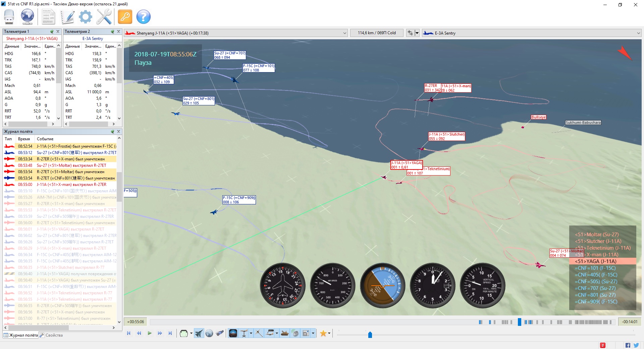Open the bookmark star dropdown
Viewport: 644px width, 349px height.
pos(329,333)
